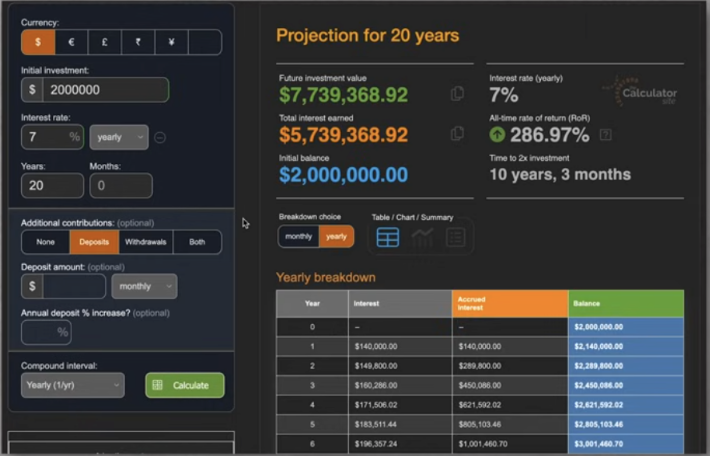710x456 pixels.
Task: Focus the initial investment field
Action: click(x=106, y=90)
